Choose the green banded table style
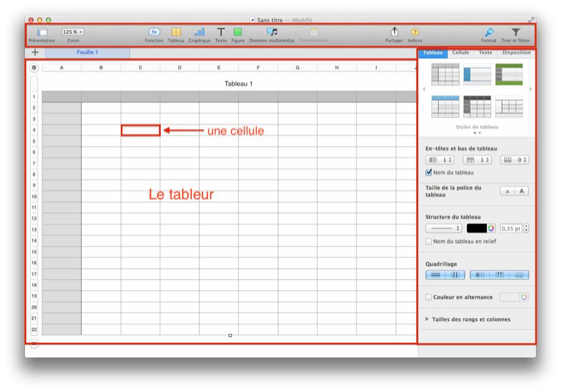The height and width of the screenshot is (392, 561). (509, 74)
